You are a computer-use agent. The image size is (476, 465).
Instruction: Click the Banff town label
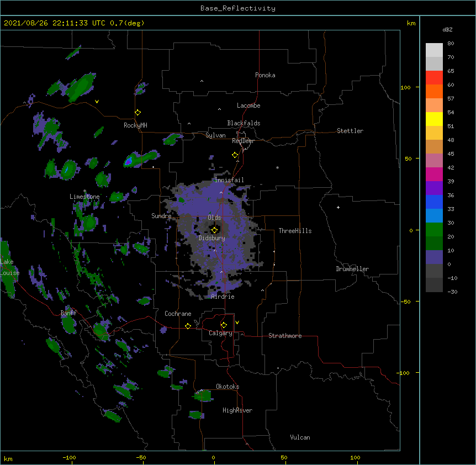click(x=68, y=313)
